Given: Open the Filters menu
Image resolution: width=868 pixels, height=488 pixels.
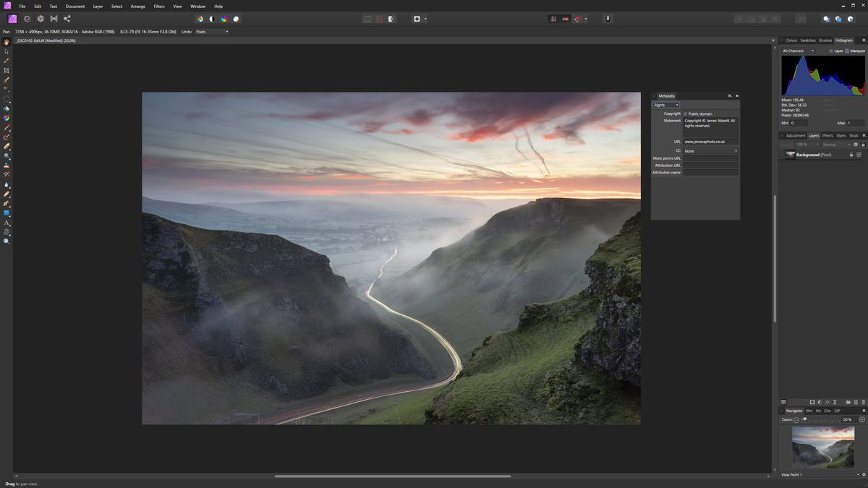Looking at the screenshot, I should pyautogui.click(x=159, y=6).
